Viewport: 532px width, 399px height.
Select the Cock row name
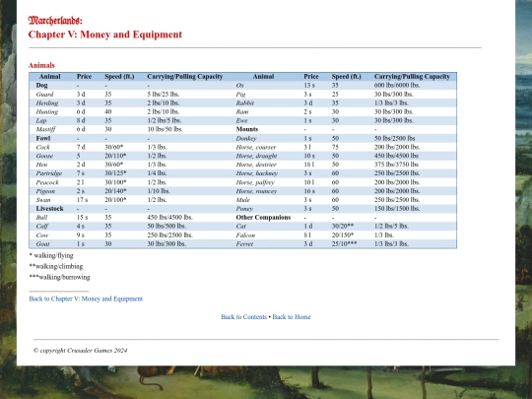click(x=42, y=147)
